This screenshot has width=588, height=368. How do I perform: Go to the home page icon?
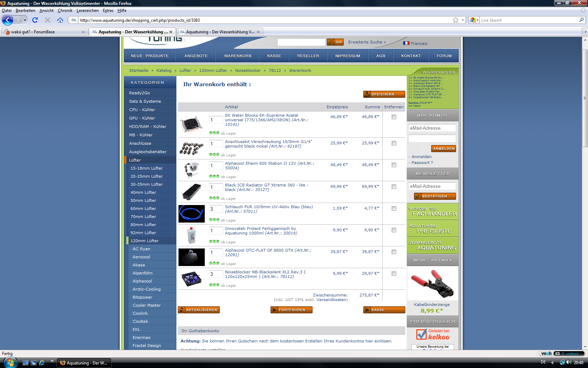pyautogui.click(x=60, y=20)
